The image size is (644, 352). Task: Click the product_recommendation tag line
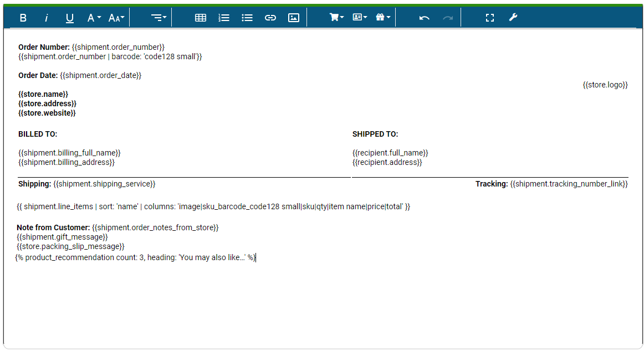[x=136, y=258]
